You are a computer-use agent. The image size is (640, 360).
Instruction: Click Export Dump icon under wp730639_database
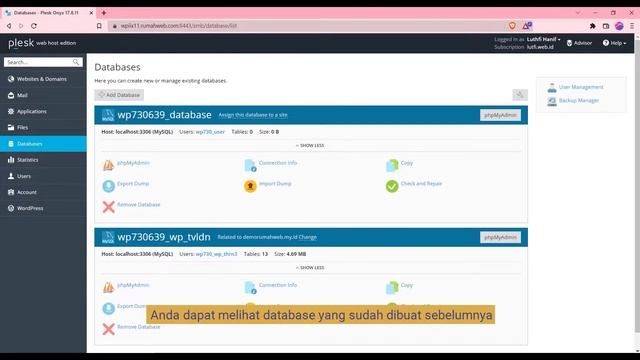(x=108, y=186)
